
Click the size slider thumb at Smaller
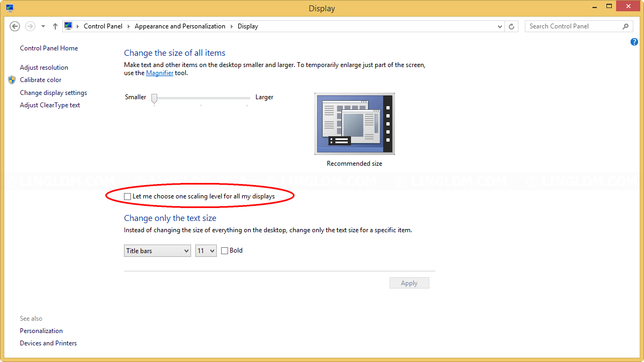point(154,99)
